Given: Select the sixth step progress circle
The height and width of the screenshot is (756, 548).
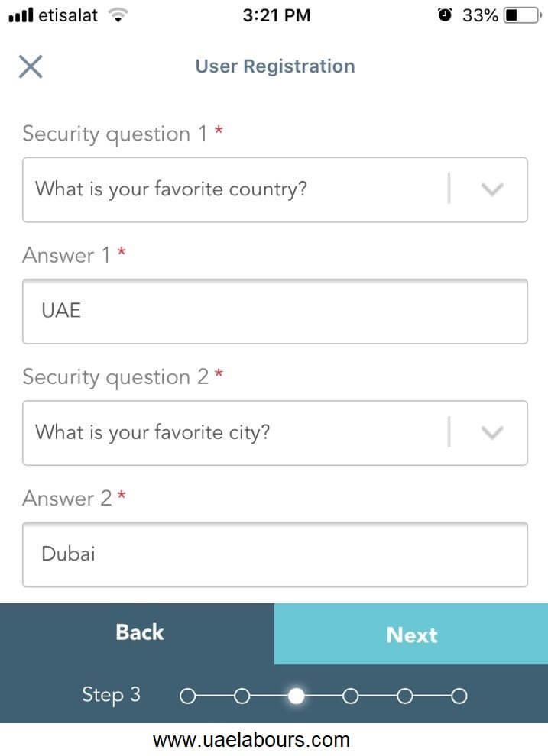Looking at the screenshot, I should 459,696.
